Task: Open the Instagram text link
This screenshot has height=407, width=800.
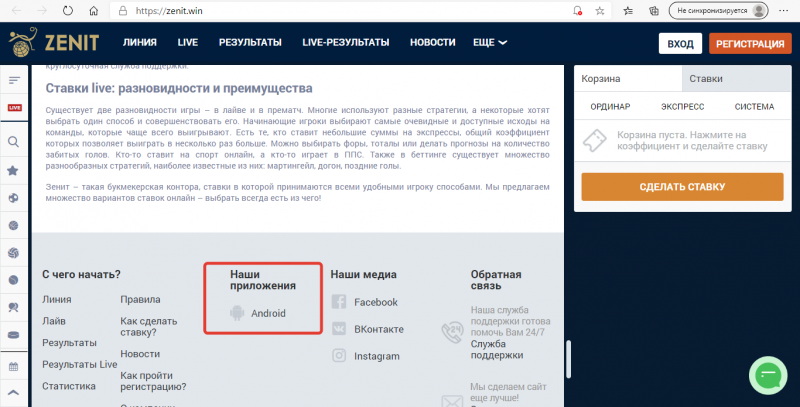Action: coord(377,356)
